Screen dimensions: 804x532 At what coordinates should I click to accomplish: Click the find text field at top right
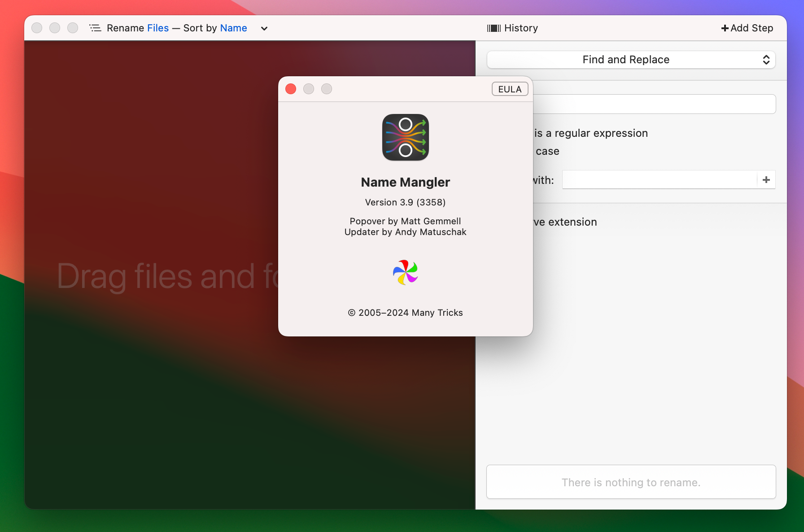tap(651, 104)
